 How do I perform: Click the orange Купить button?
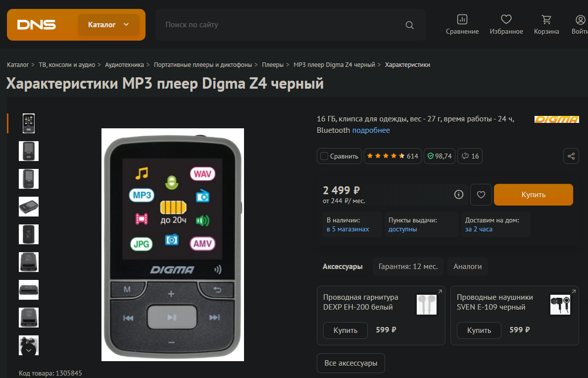coord(533,194)
